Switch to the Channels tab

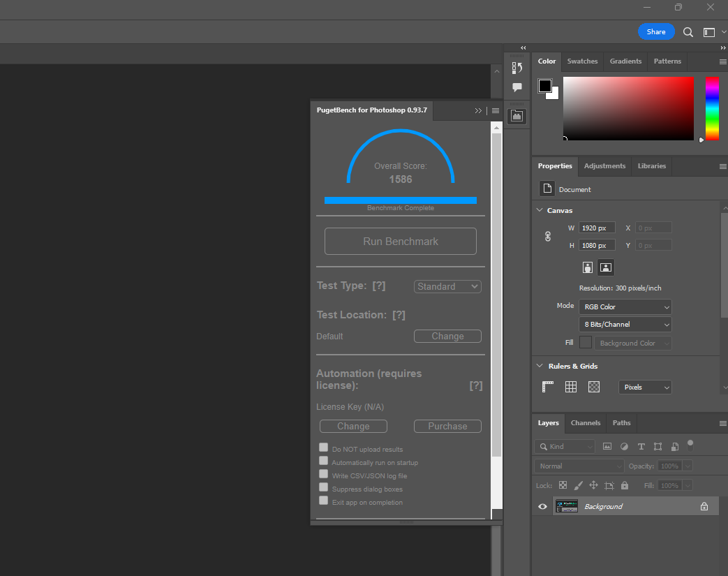585,423
